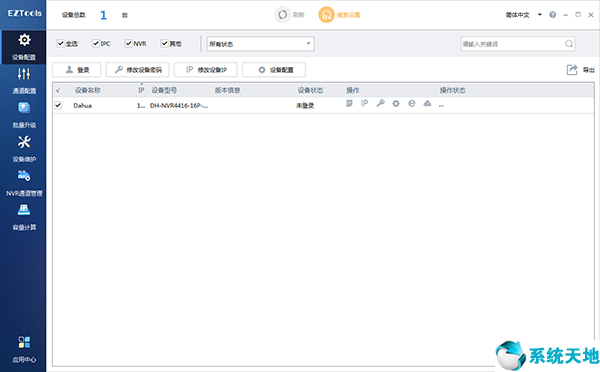
Task: Select 设备维护 menu label in sidebar
Action: (24, 159)
